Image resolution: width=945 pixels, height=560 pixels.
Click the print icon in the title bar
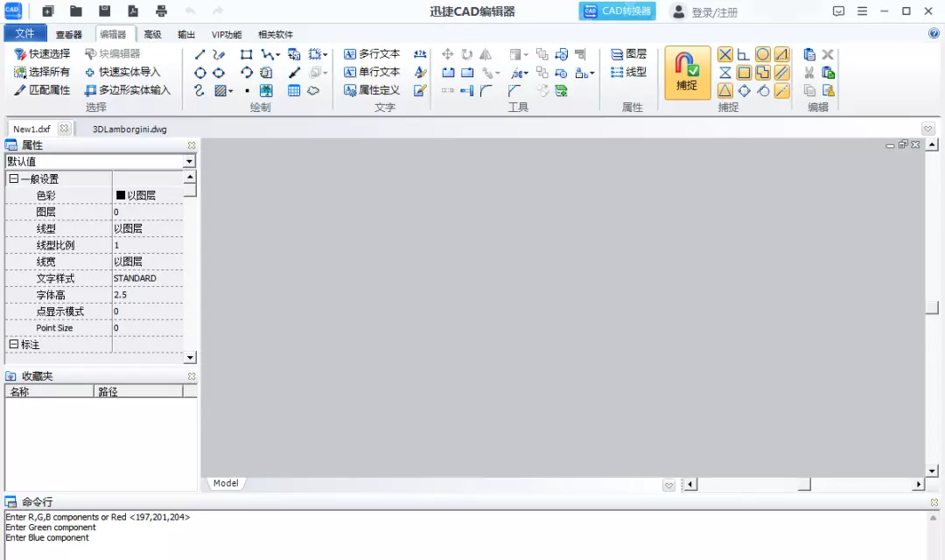(x=161, y=11)
